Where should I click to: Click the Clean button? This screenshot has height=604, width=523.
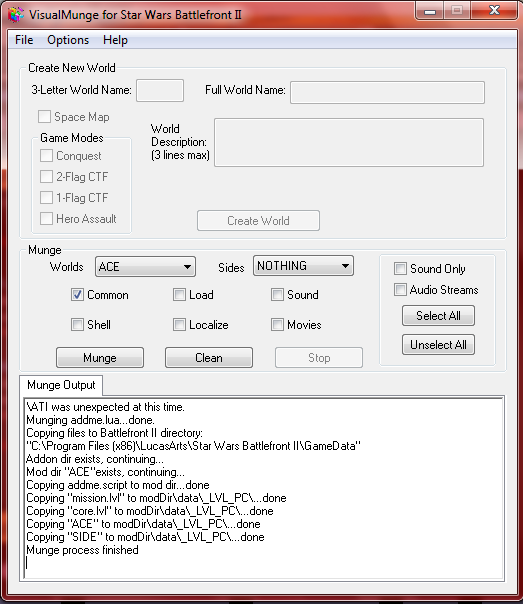pos(209,358)
